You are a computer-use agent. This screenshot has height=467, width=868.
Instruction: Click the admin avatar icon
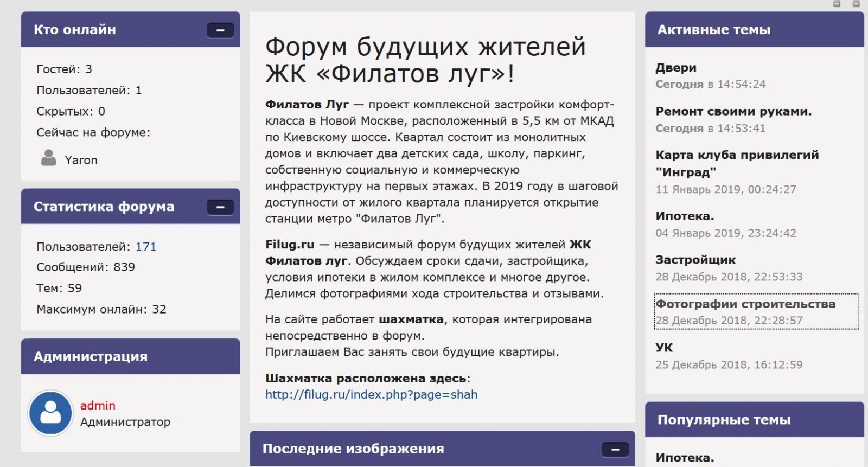tap(50, 413)
